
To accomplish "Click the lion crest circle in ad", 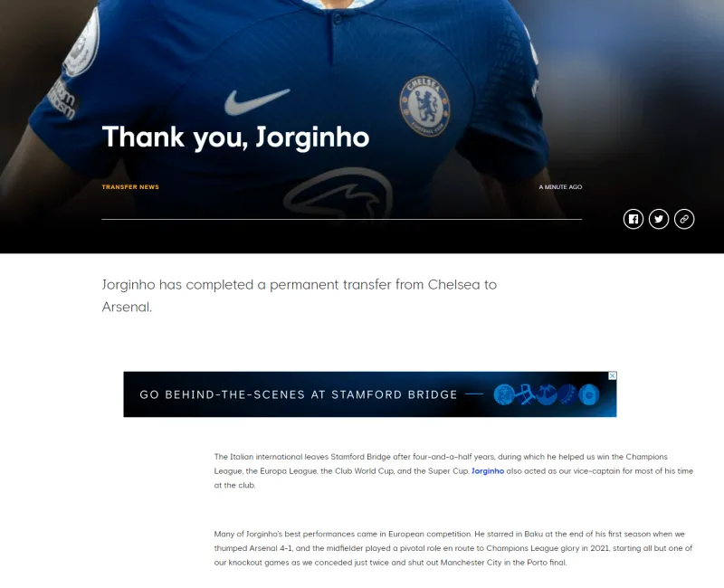I will 504,394.
